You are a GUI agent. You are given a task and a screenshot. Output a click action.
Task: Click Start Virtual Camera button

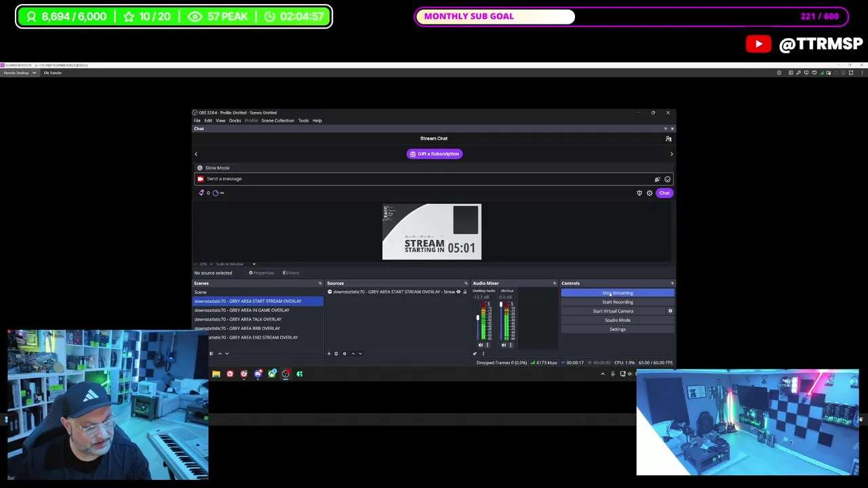613,311
